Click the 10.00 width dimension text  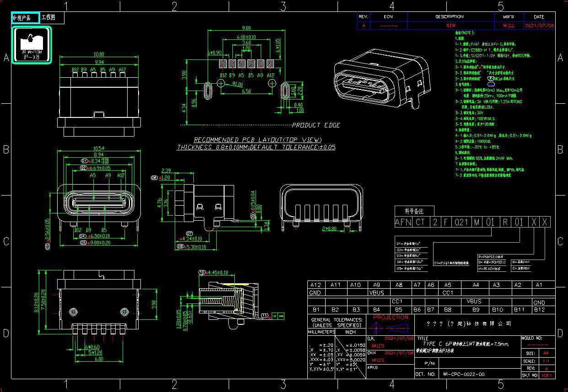98,54
